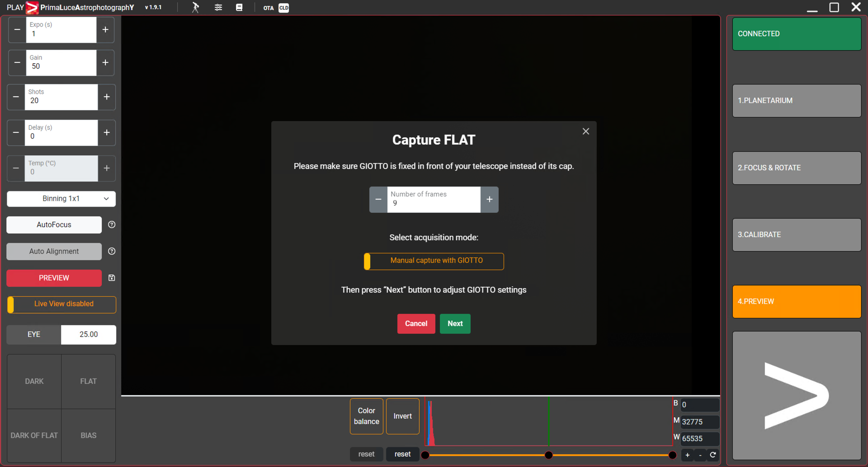Toggle the Invert button

403,416
